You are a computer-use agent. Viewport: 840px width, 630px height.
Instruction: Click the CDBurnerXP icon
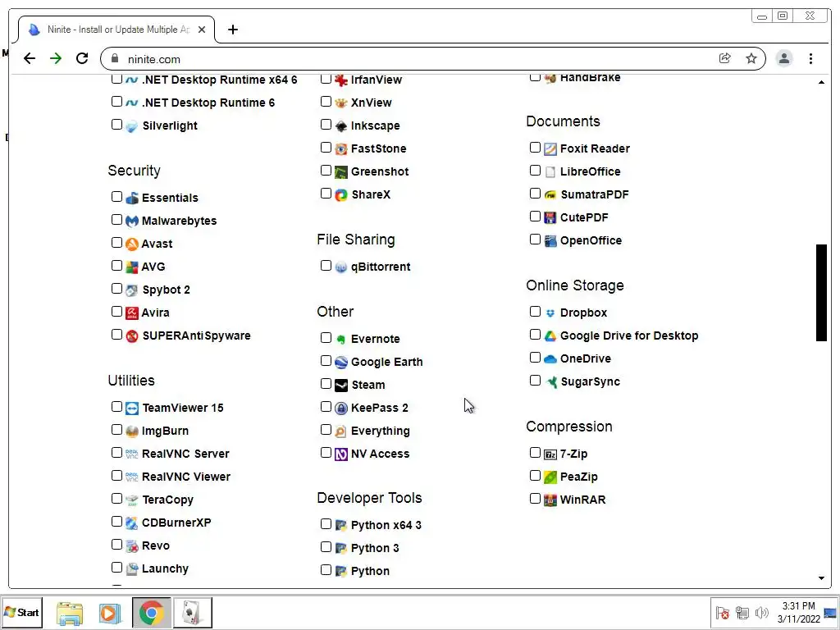point(132,523)
